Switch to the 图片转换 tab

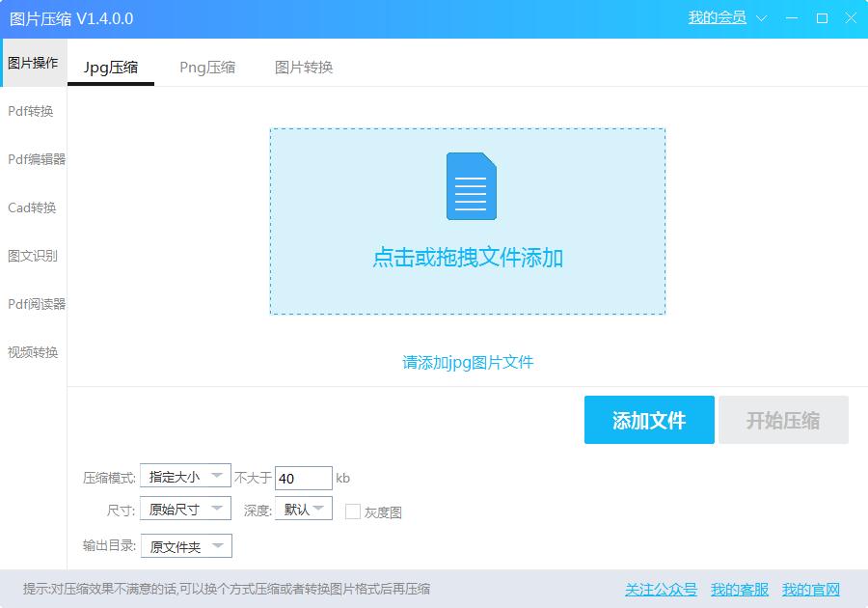(x=305, y=68)
